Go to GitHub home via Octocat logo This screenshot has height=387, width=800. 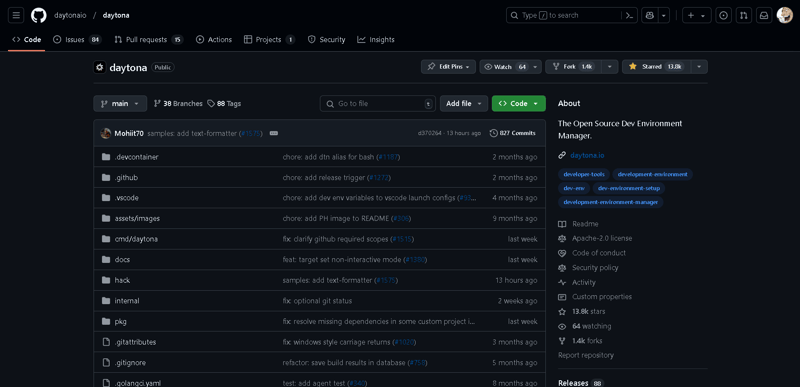39,15
